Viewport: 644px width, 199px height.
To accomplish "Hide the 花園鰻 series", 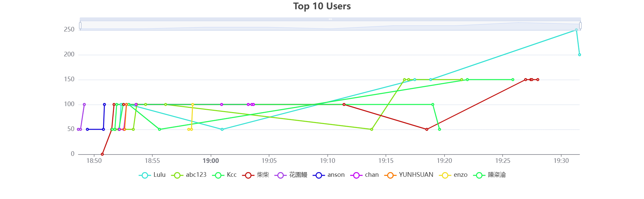I will [291, 175].
